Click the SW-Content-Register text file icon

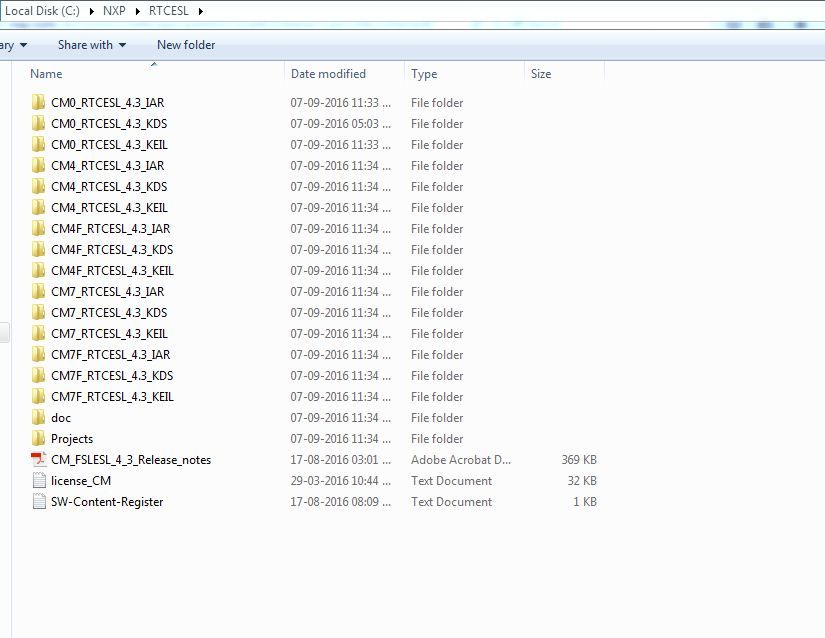(x=39, y=502)
